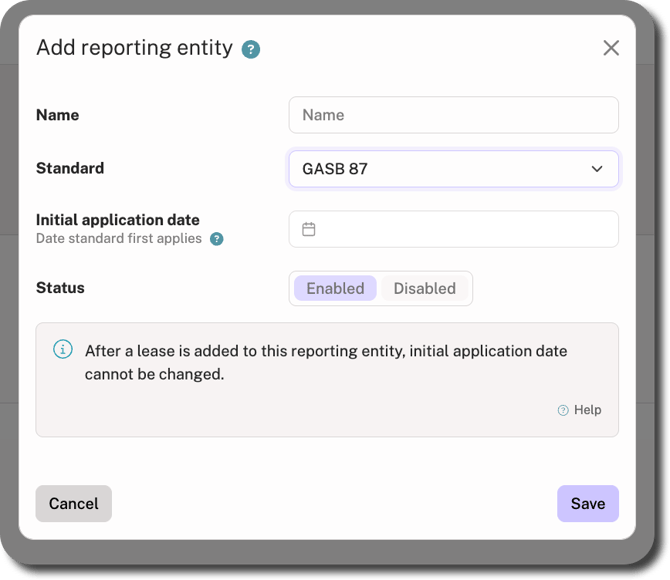
Task: Close the Add reporting entity dialog
Action: pos(611,48)
